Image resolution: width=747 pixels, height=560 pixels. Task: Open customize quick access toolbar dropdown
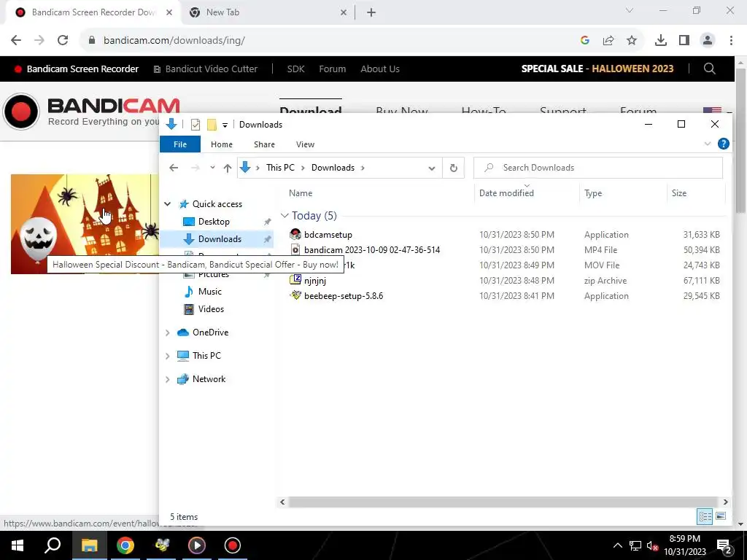pos(225,125)
